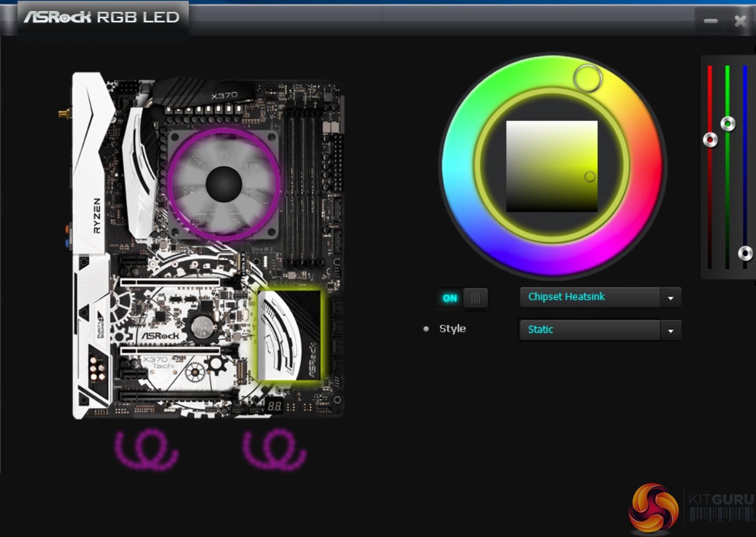Click the ASRock RGB LED title

coord(102,17)
